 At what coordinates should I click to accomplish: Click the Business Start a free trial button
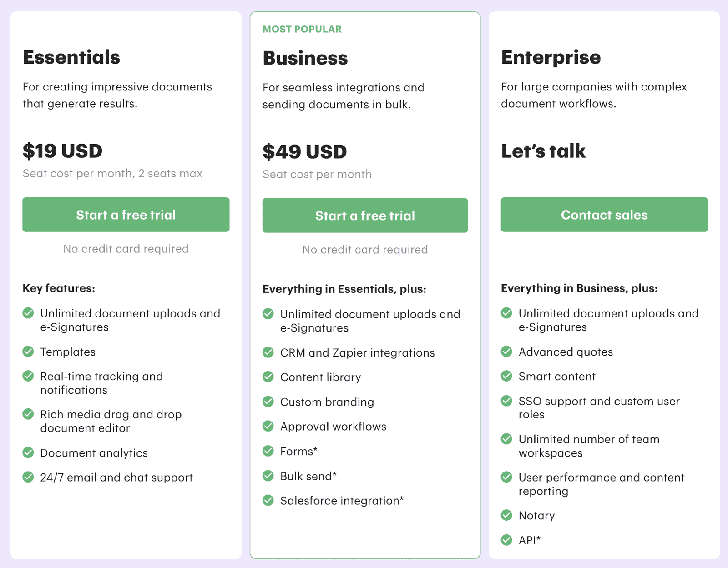pos(365,216)
